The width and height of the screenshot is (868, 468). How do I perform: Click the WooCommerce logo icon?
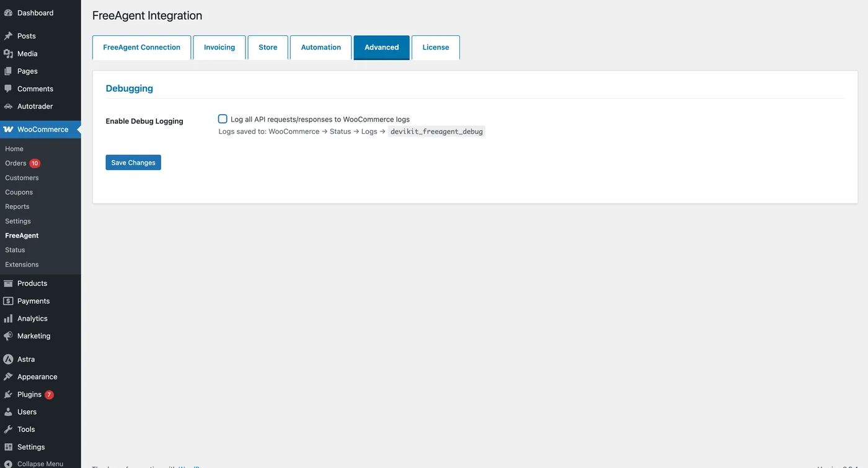pyautogui.click(x=8, y=130)
